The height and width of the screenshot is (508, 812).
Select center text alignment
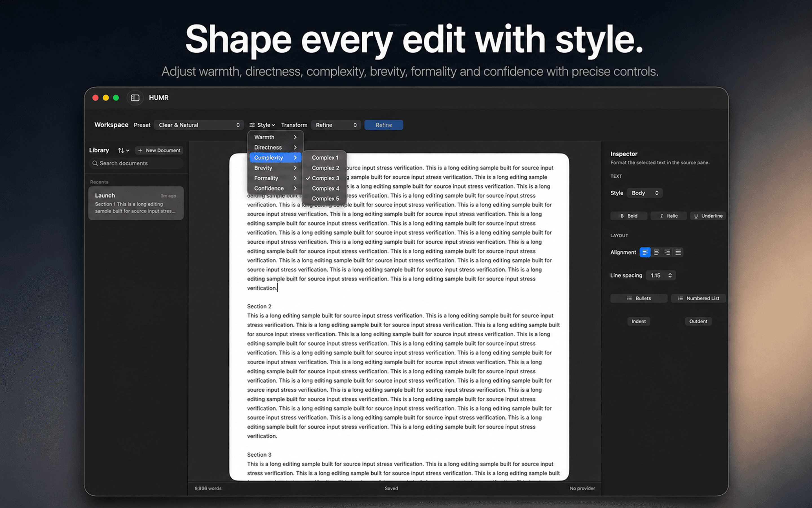click(x=656, y=252)
